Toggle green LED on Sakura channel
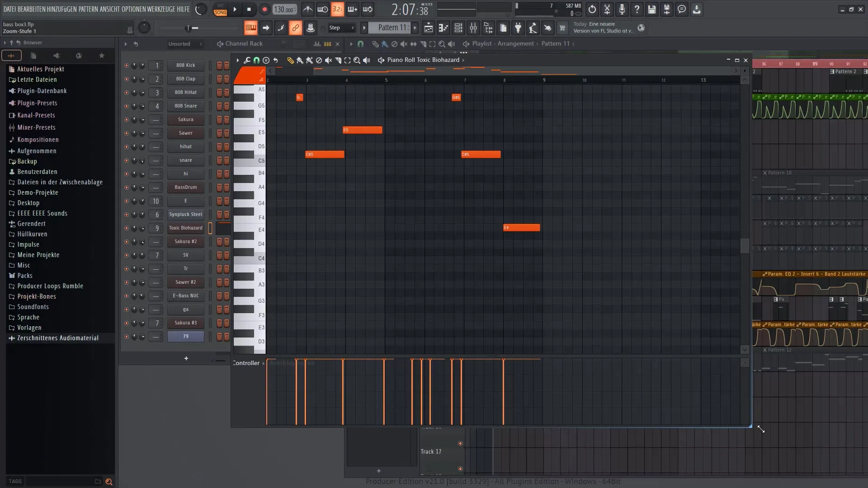 click(126, 119)
